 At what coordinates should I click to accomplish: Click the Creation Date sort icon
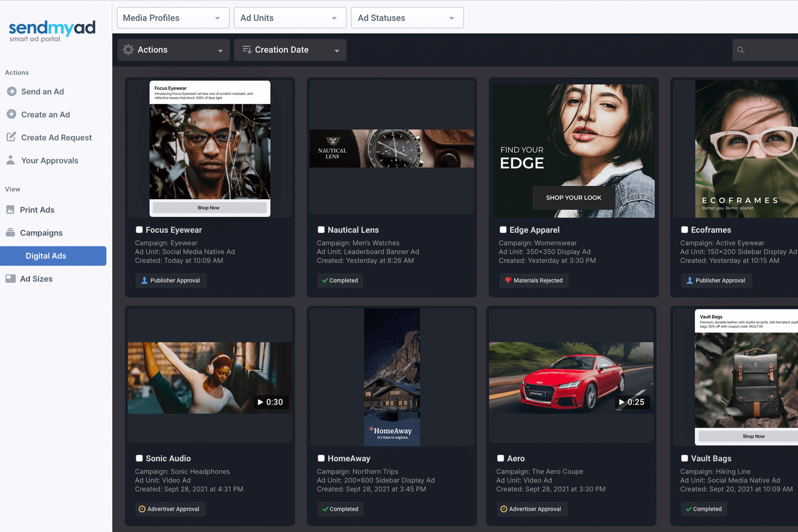coord(247,50)
